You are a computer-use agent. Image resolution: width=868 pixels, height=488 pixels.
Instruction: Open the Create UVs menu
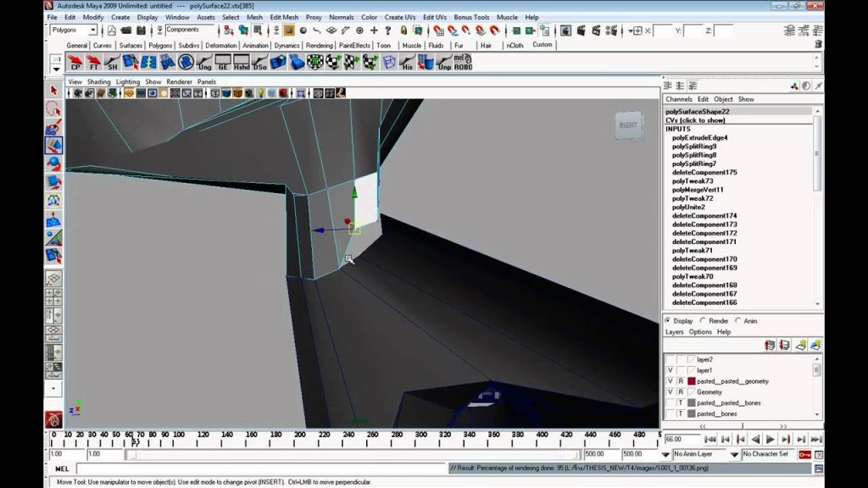coord(400,17)
